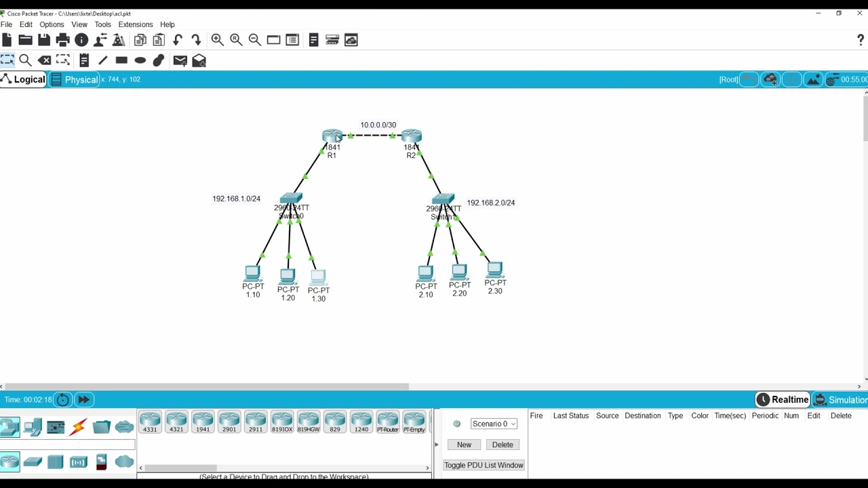The width and height of the screenshot is (868, 488).
Task: Pick the 2911 router device
Action: pos(256,422)
